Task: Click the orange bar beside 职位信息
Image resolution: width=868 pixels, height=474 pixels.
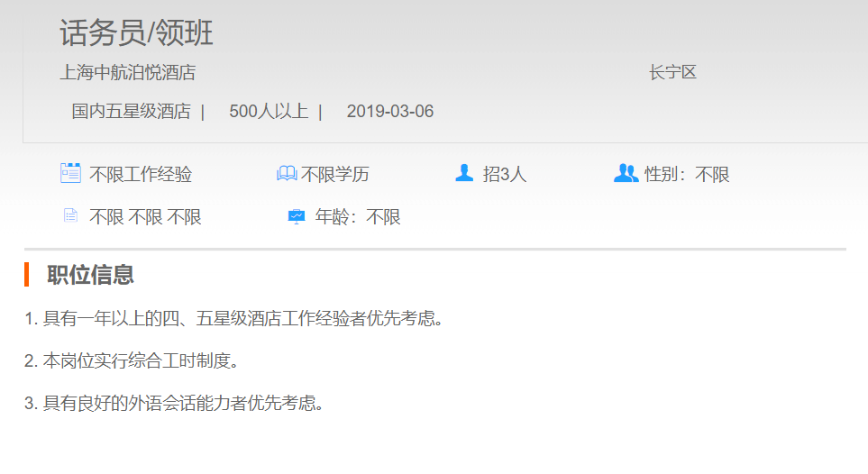Action: (x=27, y=274)
